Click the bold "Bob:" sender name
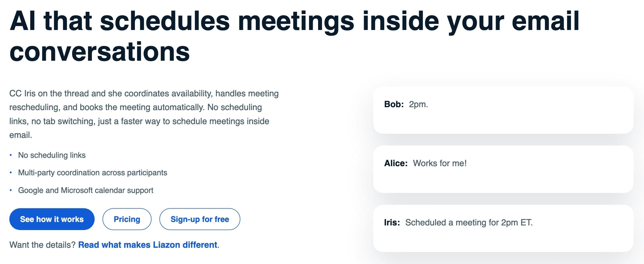The image size is (644, 264). (x=394, y=104)
